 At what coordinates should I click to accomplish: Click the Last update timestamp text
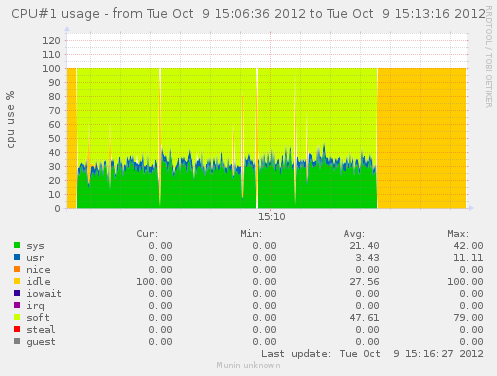pos(372,354)
